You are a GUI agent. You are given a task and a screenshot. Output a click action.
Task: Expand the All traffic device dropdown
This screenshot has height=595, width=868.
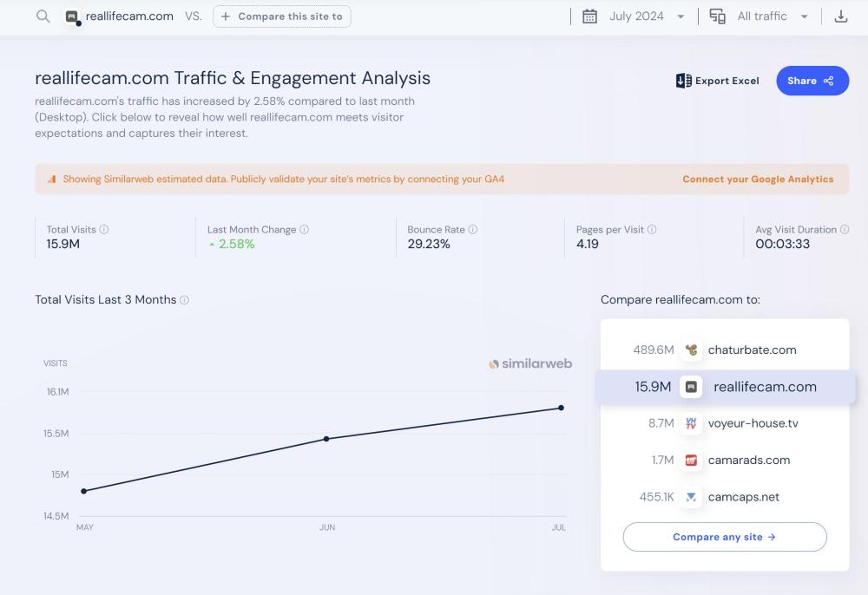tap(760, 16)
